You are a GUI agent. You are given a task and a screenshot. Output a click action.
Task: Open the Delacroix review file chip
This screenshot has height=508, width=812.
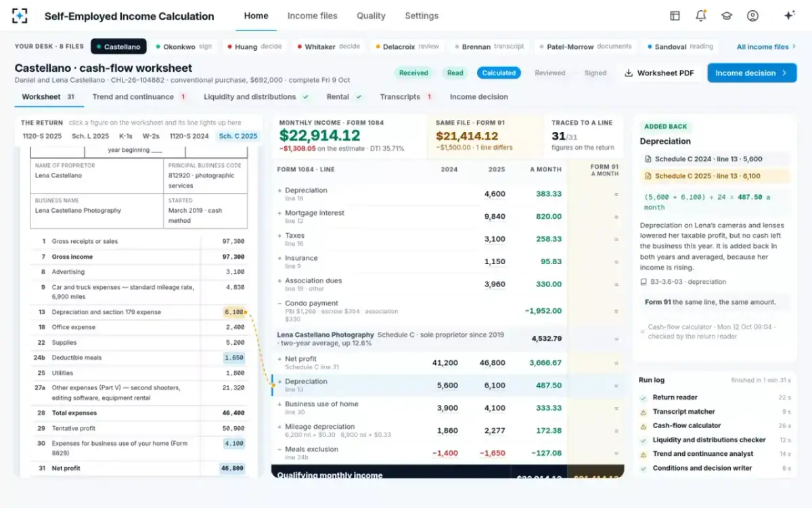407,47
